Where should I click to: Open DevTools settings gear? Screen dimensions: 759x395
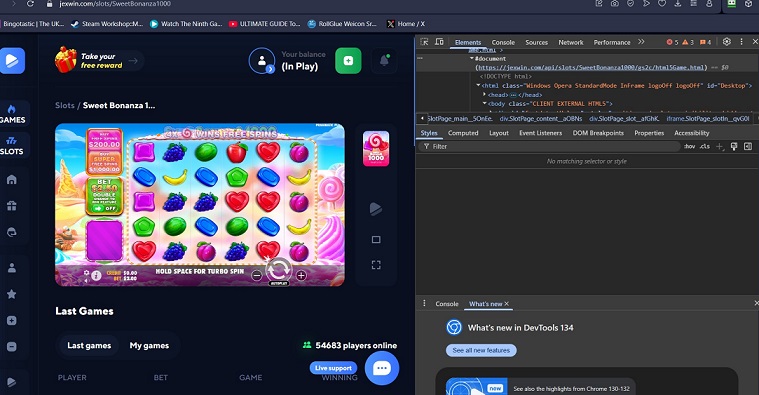pyautogui.click(x=727, y=42)
